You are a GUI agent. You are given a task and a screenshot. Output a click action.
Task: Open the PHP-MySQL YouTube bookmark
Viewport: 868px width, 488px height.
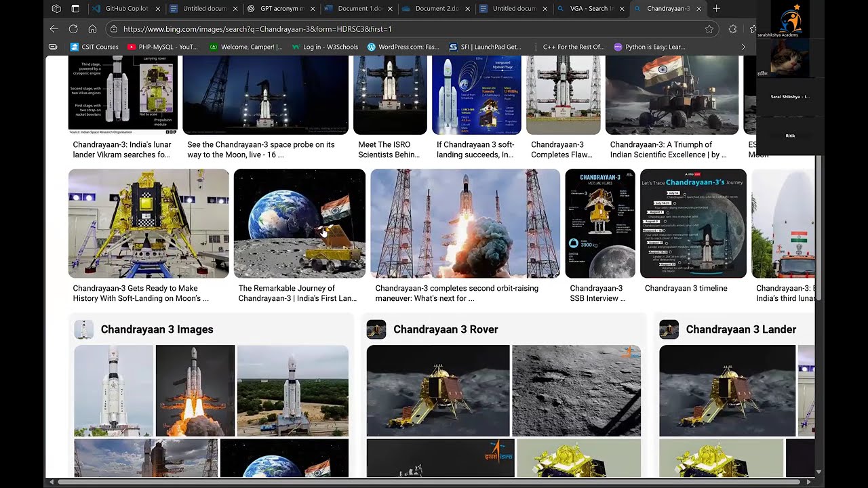coord(163,47)
